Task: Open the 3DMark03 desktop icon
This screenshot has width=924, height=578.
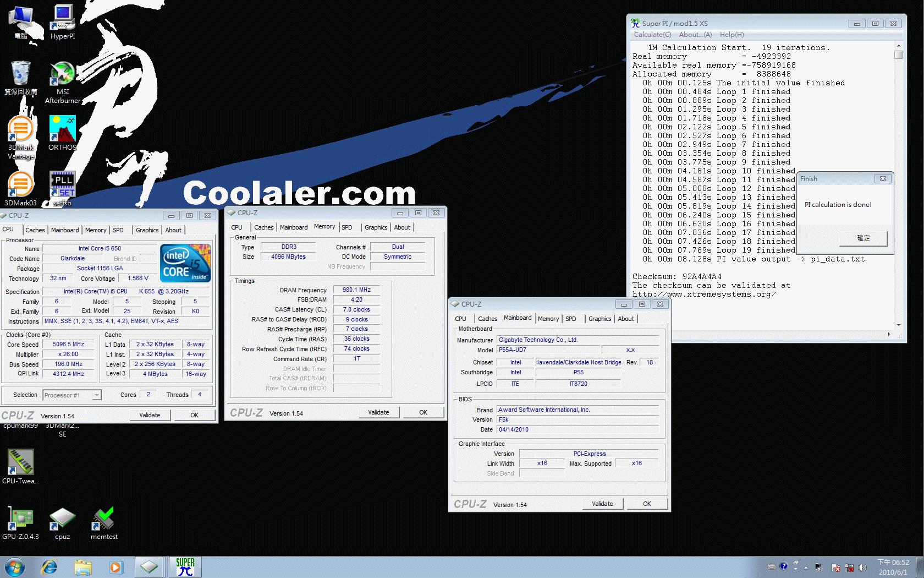Action: coord(20,189)
